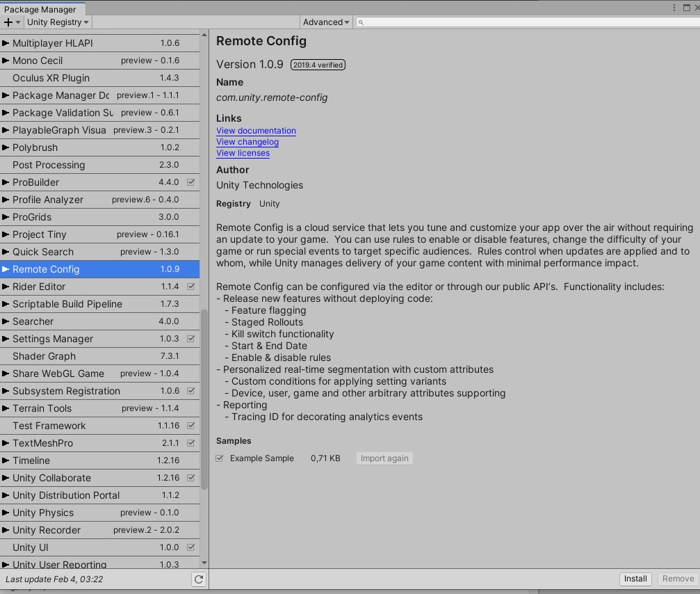Click the Version 1.0.9 label

point(250,64)
